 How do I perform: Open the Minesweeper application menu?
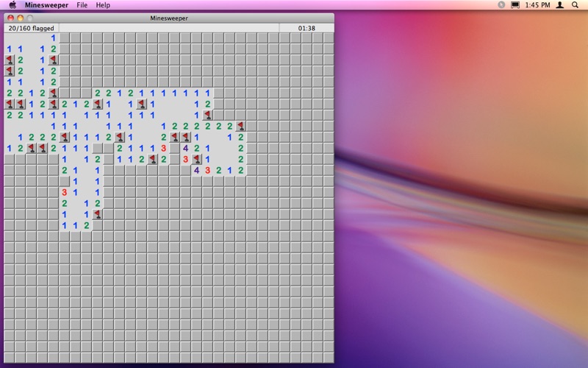46,5
